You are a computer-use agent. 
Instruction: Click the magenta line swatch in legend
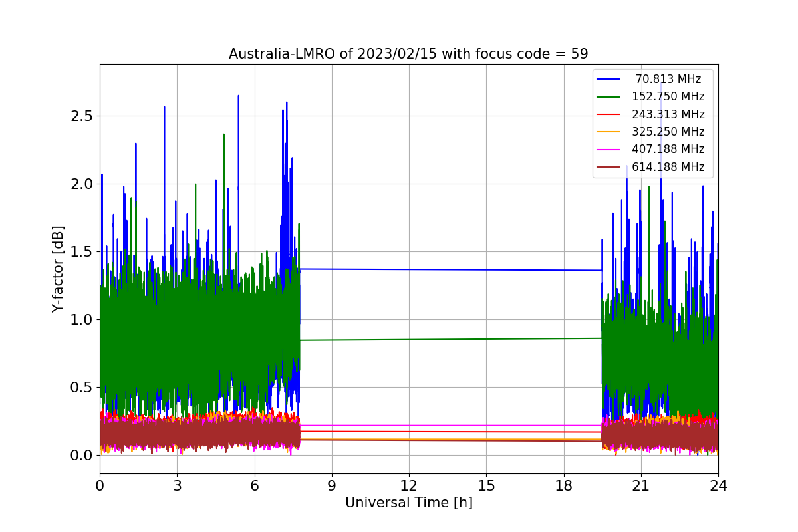[609, 150]
